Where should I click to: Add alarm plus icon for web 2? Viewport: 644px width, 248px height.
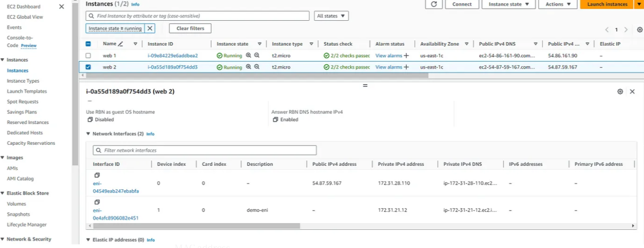click(x=406, y=67)
